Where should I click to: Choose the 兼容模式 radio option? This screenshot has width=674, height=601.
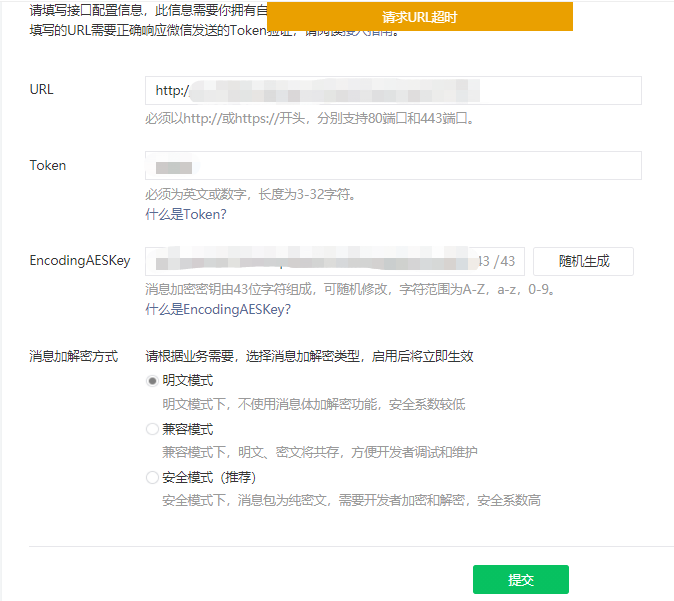click(x=152, y=429)
